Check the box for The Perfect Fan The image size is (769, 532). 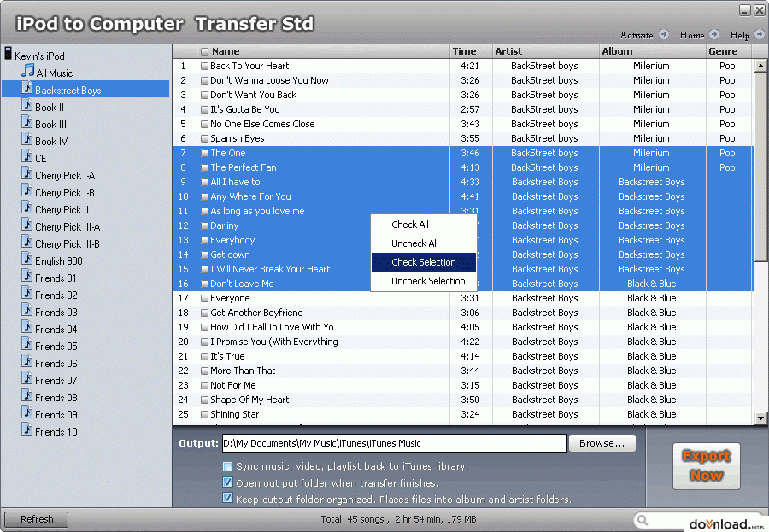tap(204, 167)
